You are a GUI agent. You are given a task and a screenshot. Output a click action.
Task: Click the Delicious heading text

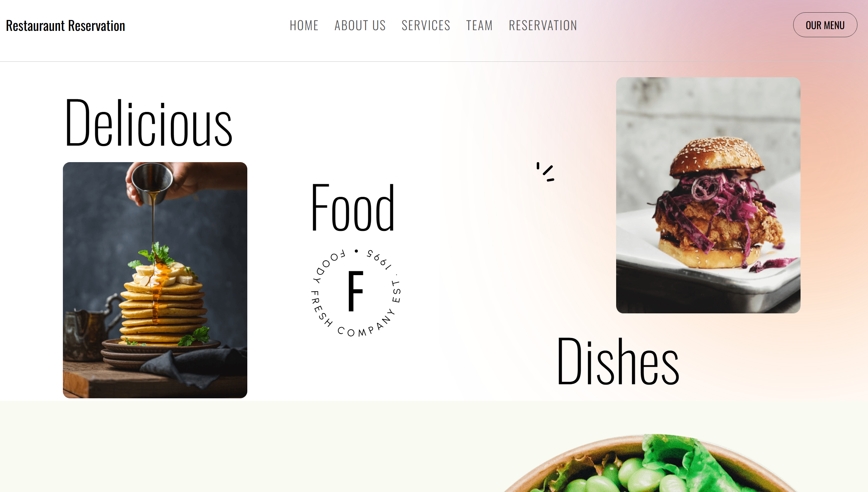[149, 122]
